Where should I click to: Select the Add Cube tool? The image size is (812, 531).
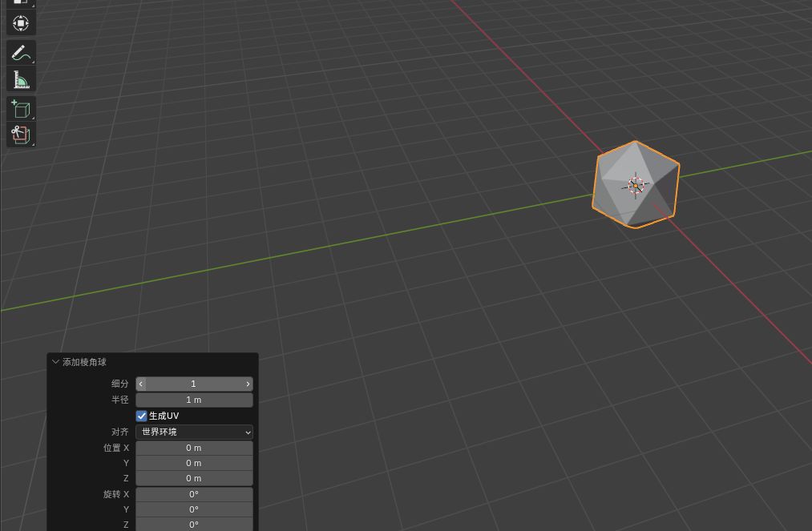pos(21,109)
